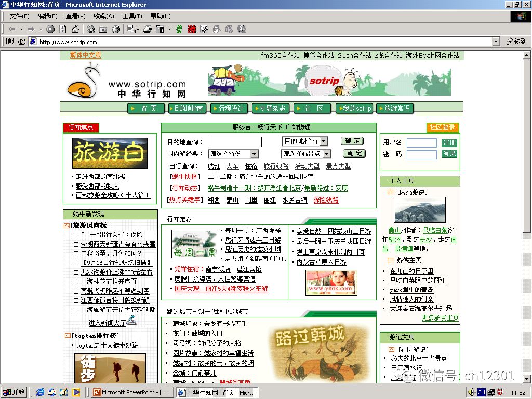Click the Edit with Word icon

pos(160,30)
